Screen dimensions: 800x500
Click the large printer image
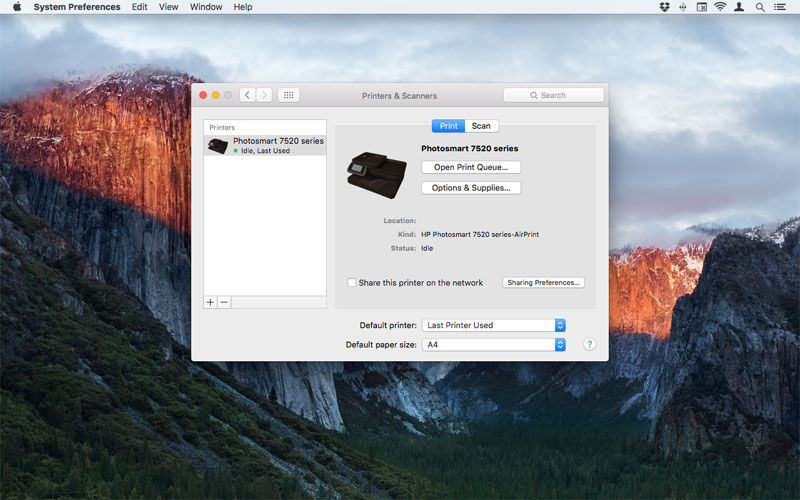377,175
